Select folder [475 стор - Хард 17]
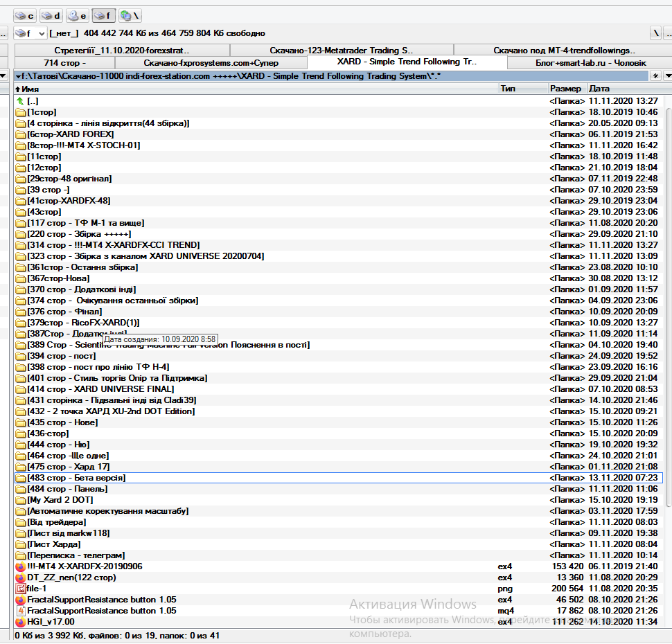The width and height of the screenshot is (672, 644). 339,467
